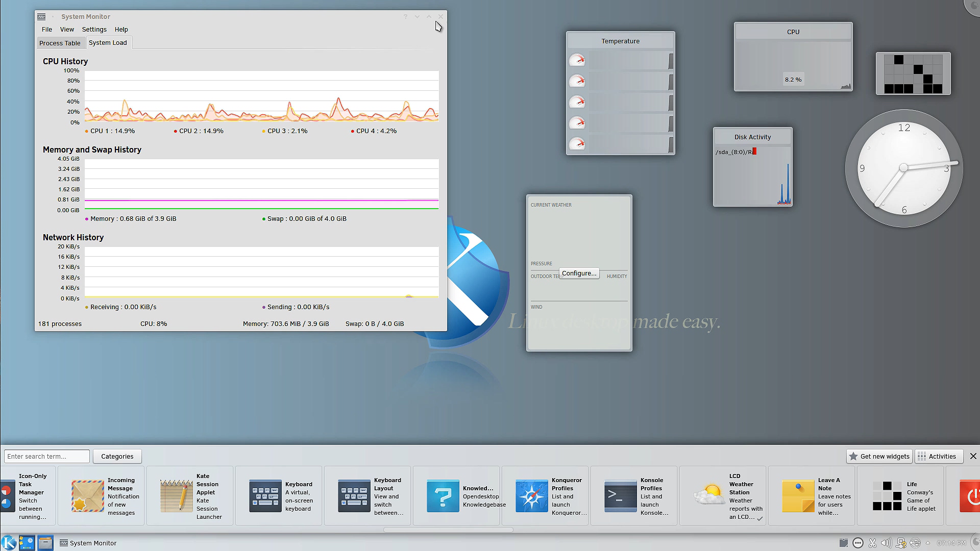This screenshot has width=980, height=551.
Task: Open the Categories dropdown
Action: pyautogui.click(x=117, y=457)
